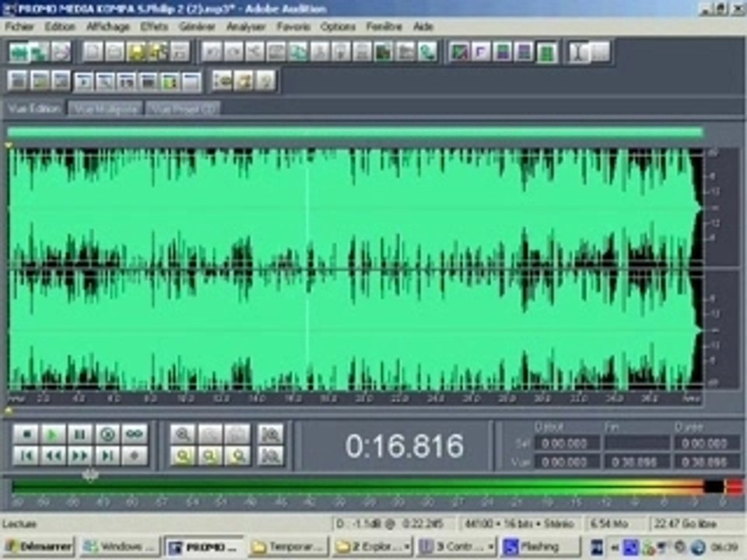Click the top-row zoom button beside zoom-in
Image resolution: width=747 pixels, height=560 pixels.
pyautogui.click(x=210, y=434)
